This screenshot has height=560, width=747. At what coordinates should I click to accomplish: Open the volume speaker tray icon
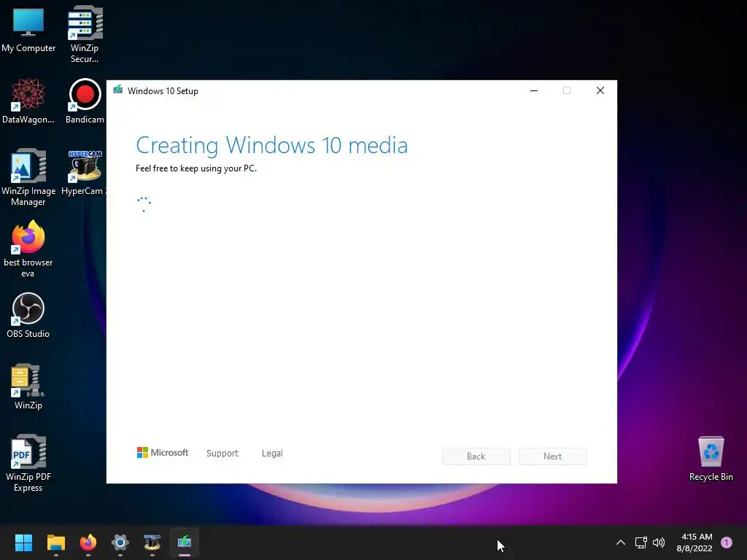pos(659,542)
